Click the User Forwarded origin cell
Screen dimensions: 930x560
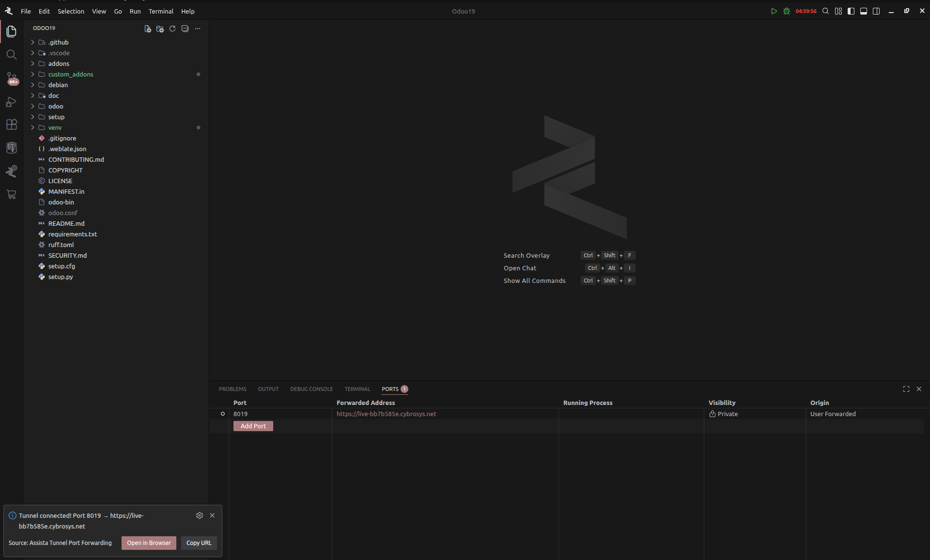865,414
